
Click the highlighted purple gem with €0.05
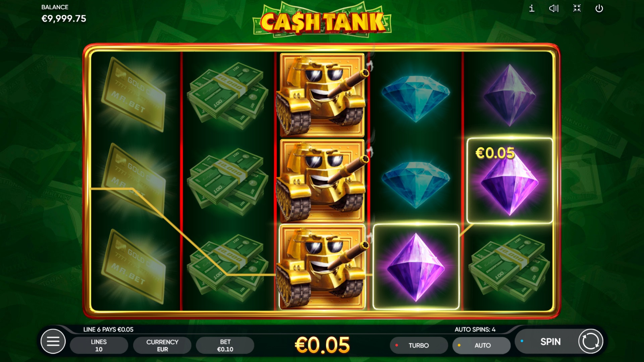tap(509, 181)
